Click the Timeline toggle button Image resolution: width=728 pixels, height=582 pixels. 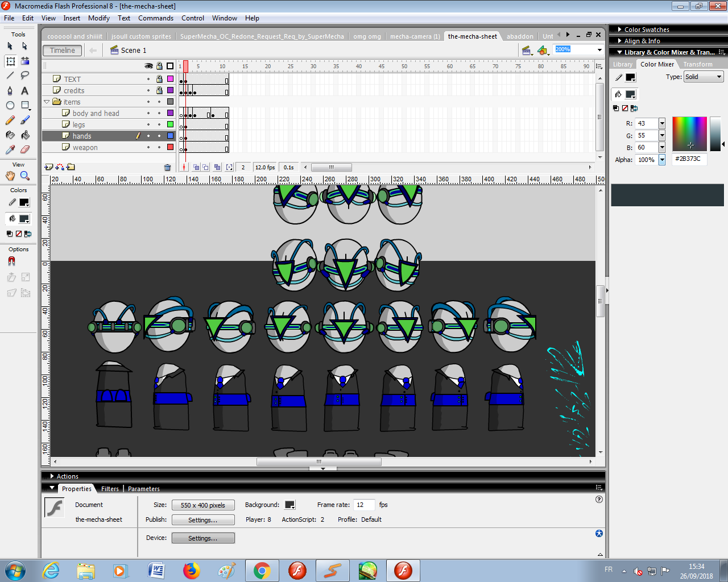click(63, 51)
